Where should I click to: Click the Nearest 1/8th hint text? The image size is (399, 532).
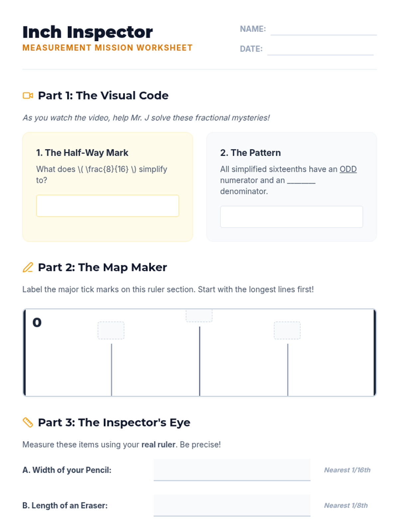(x=346, y=505)
